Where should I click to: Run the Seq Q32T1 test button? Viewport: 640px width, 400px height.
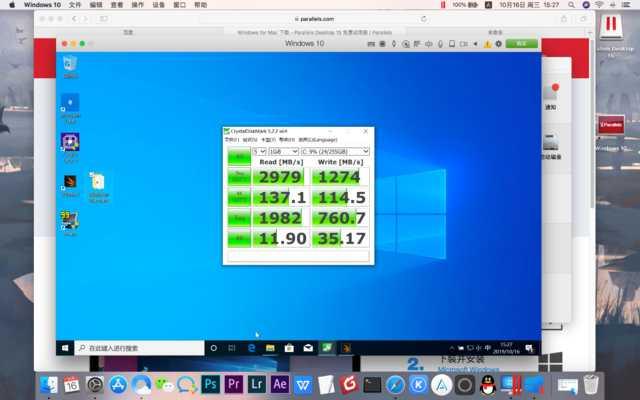[239, 177]
